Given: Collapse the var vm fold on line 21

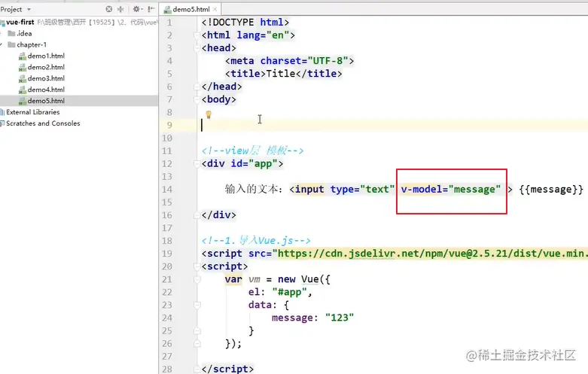Looking at the screenshot, I should pyautogui.click(x=197, y=279).
